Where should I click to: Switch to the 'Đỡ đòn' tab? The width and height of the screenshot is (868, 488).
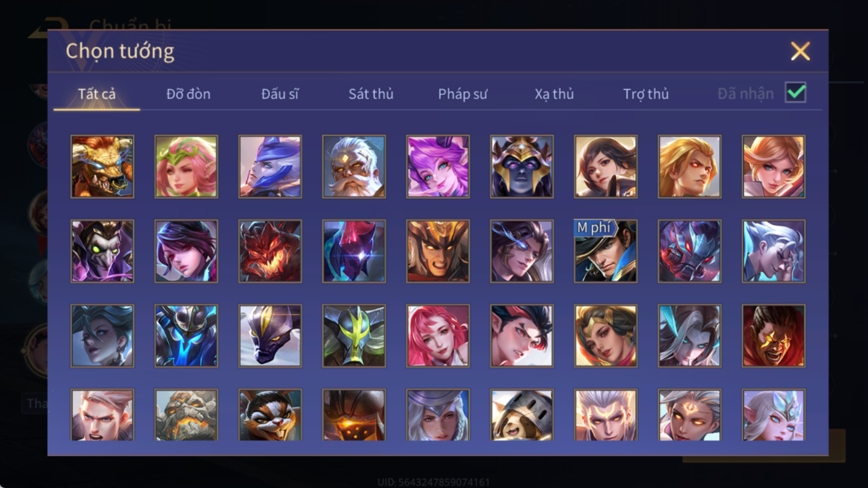click(188, 94)
